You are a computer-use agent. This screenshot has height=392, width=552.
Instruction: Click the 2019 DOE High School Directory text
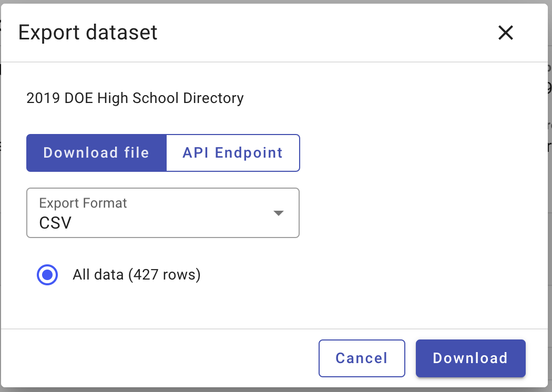coord(135,98)
